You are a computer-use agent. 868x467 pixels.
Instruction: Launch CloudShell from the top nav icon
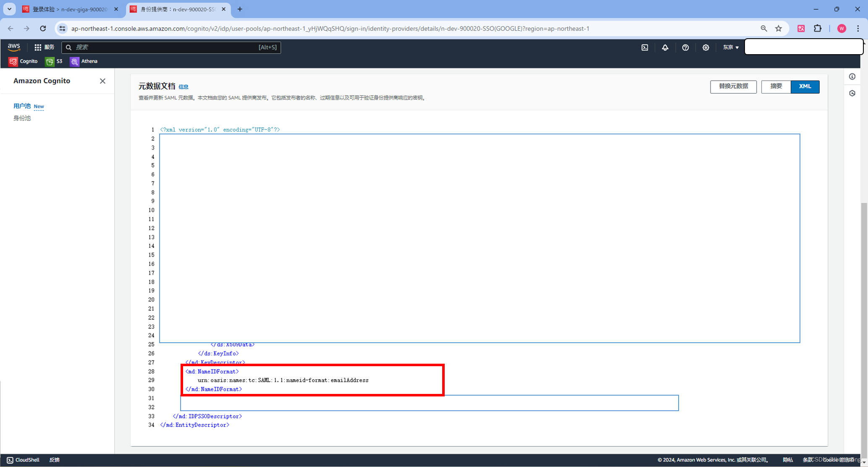[x=645, y=47]
